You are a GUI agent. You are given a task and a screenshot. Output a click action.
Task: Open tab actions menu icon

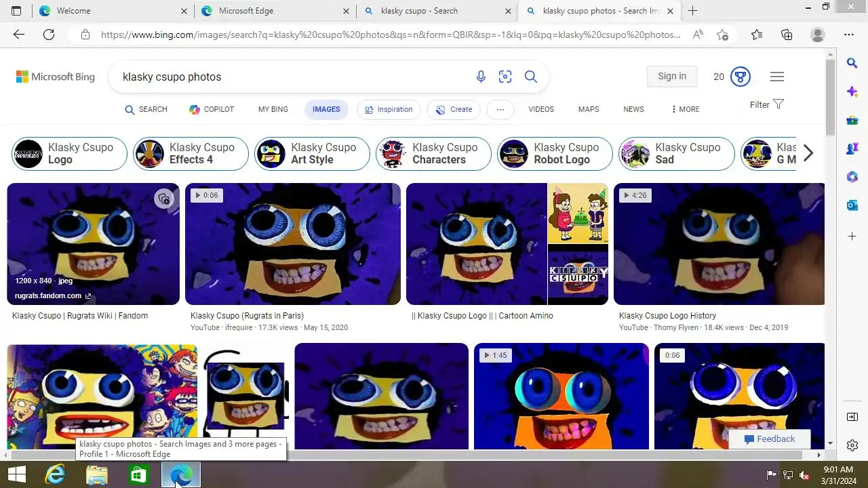pos(16,11)
